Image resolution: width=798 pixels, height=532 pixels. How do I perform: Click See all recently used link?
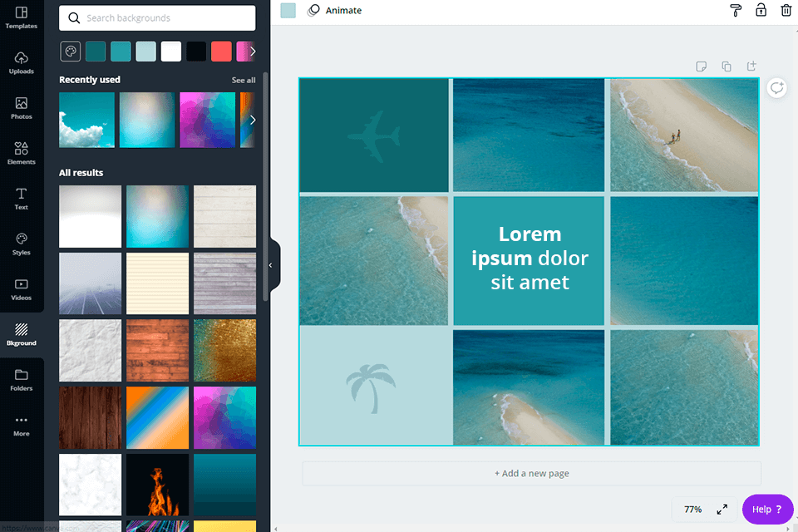(x=244, y=81)
